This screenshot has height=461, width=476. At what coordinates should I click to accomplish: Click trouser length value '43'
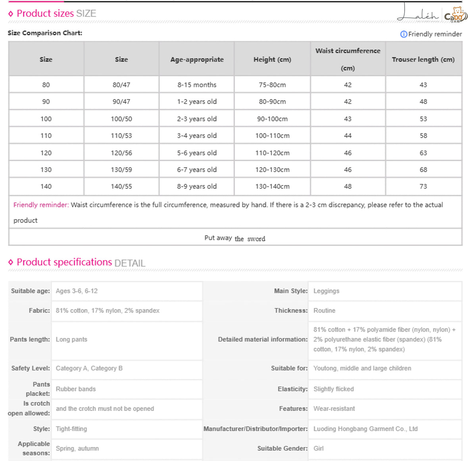pyautogui.click(x=423, y=85)
